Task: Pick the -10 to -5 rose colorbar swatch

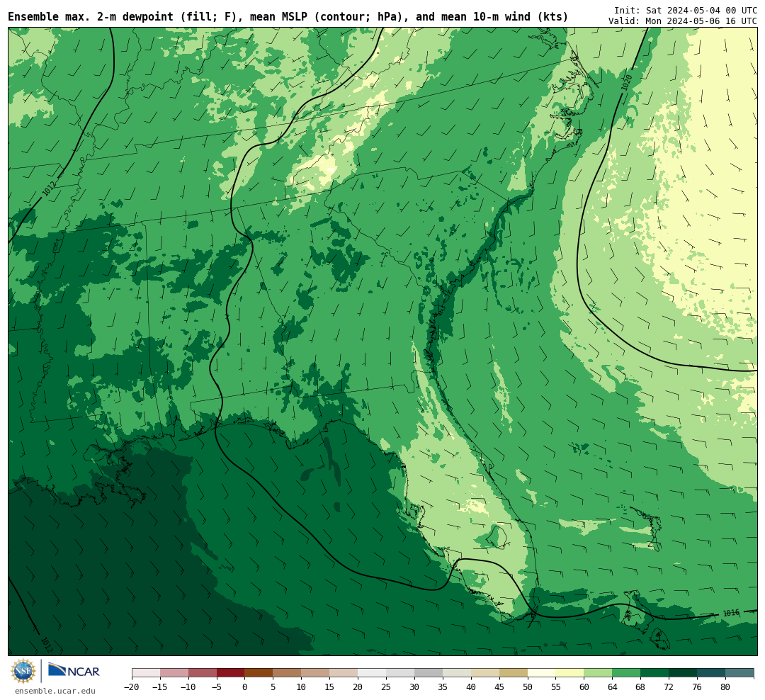Action: [203, 673]
